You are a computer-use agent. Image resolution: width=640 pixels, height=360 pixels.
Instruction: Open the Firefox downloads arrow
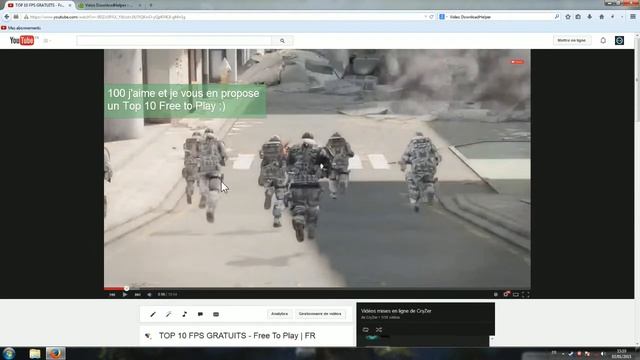[589, 17]
